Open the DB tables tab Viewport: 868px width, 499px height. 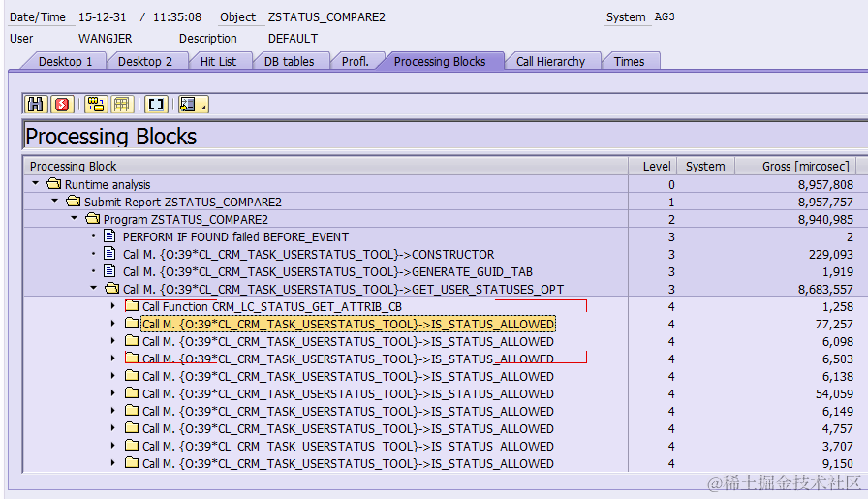[289, 61]
